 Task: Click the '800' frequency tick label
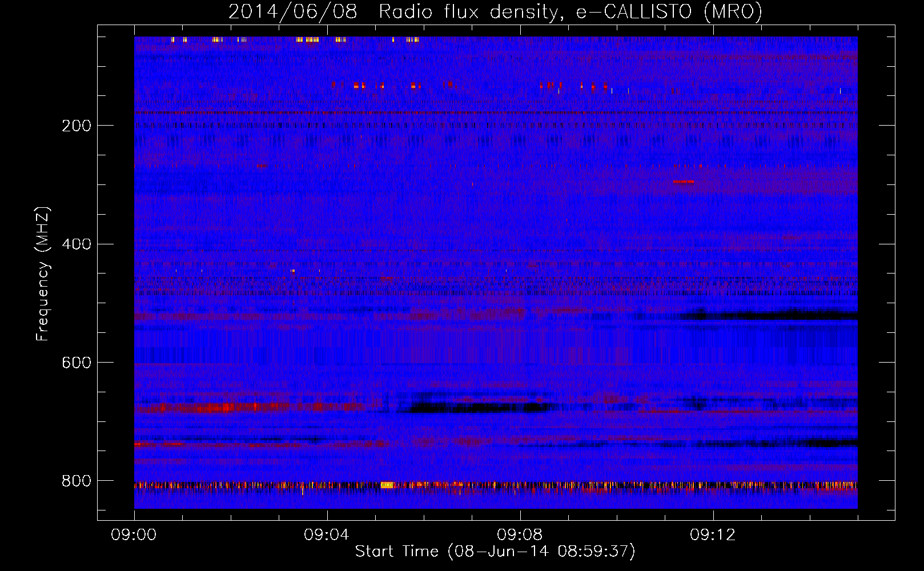pos(77,481)
